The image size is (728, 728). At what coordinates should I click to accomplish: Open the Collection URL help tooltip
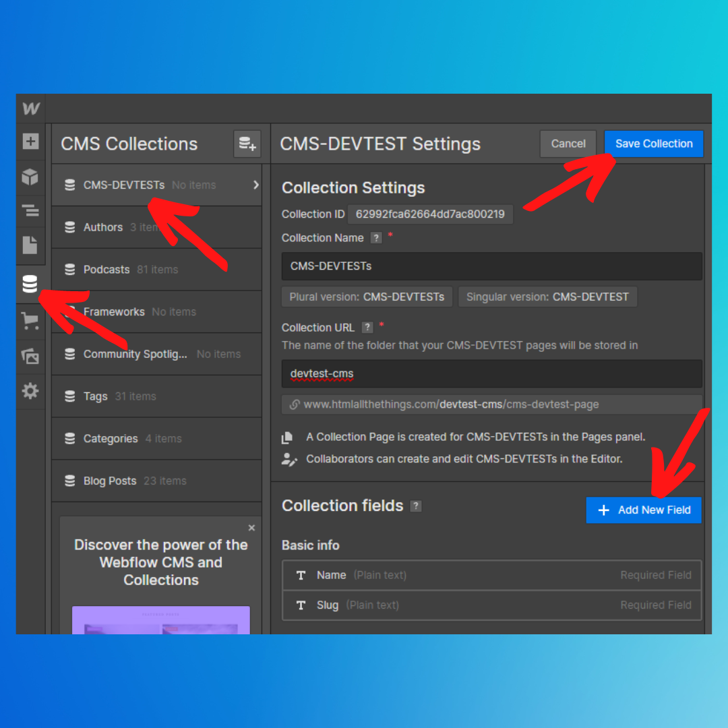pyautogui.click(x=367, y=328)
